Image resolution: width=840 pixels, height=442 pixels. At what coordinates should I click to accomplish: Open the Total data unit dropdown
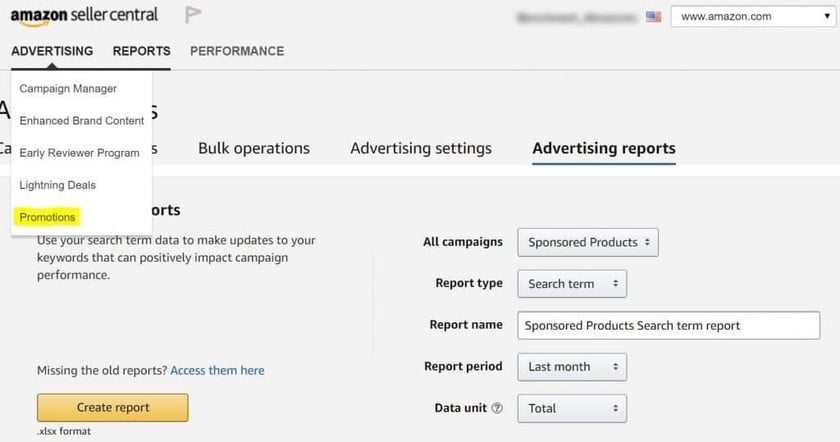coord(572,408)
